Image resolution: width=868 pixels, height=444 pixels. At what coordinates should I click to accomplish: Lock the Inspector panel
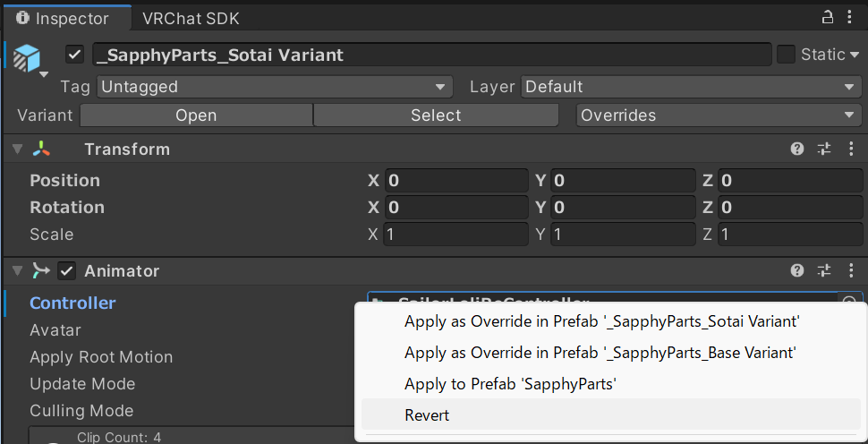tap(828, 17)
